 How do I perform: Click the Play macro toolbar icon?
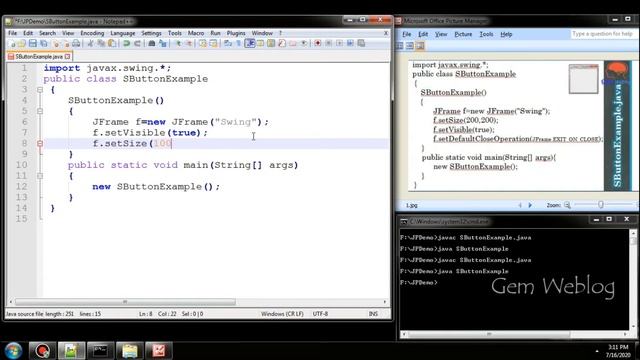tap(340, 43)
